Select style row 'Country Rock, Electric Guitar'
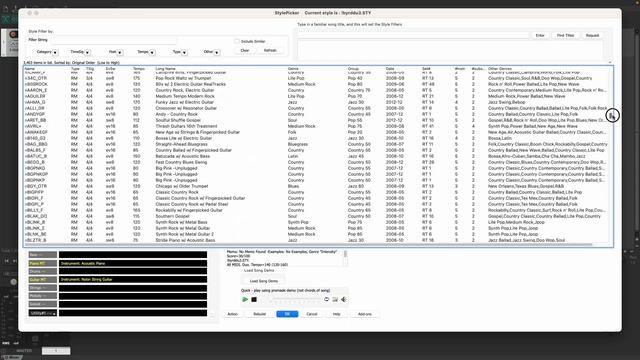The width and height of the screenshot is (640, 360). click(316, 90)
